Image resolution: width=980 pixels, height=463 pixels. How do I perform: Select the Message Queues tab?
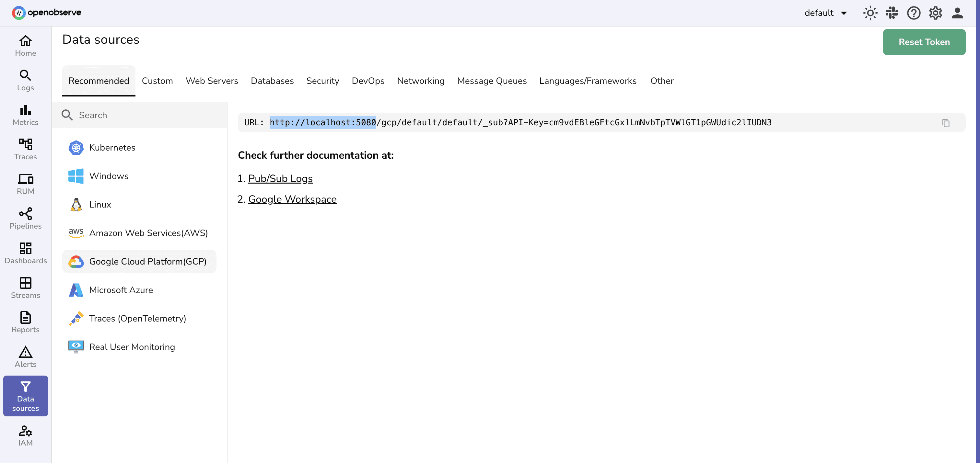492,81
